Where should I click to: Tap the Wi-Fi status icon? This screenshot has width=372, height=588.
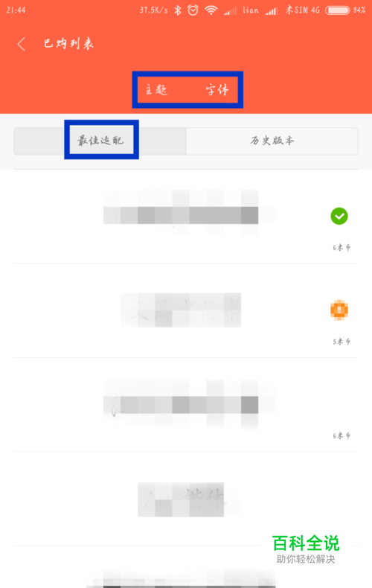coord(211,10)
